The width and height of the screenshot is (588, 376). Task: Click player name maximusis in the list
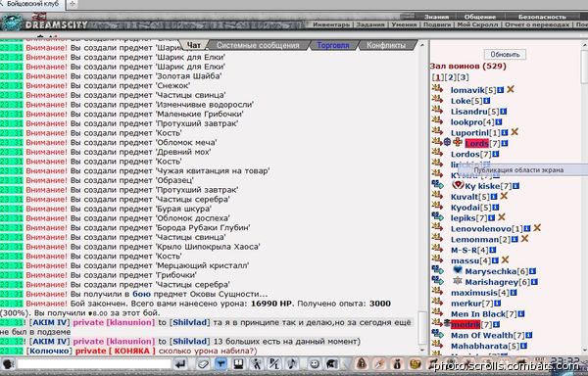(474, 293)
